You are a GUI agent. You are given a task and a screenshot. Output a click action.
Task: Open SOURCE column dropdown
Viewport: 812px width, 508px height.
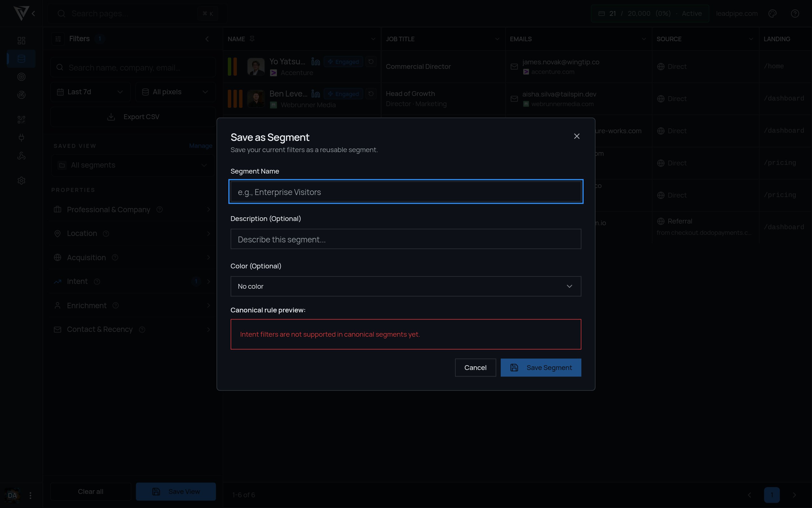751,39
